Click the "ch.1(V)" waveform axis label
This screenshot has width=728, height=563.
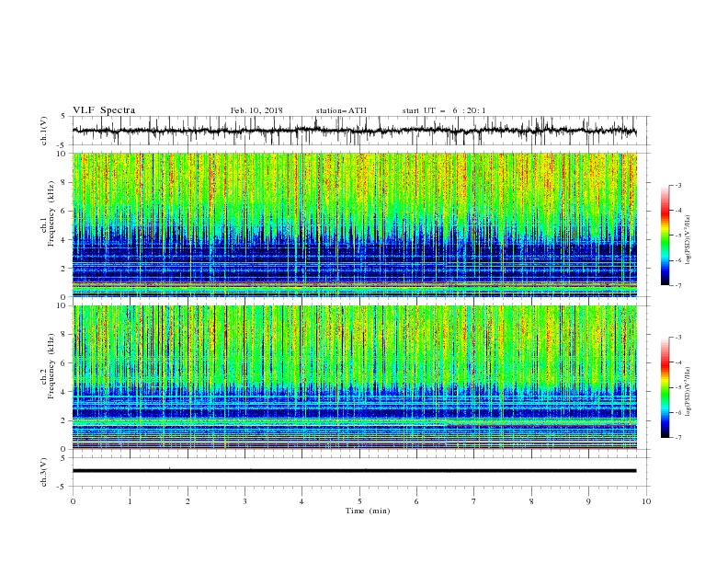coord(44,131)
